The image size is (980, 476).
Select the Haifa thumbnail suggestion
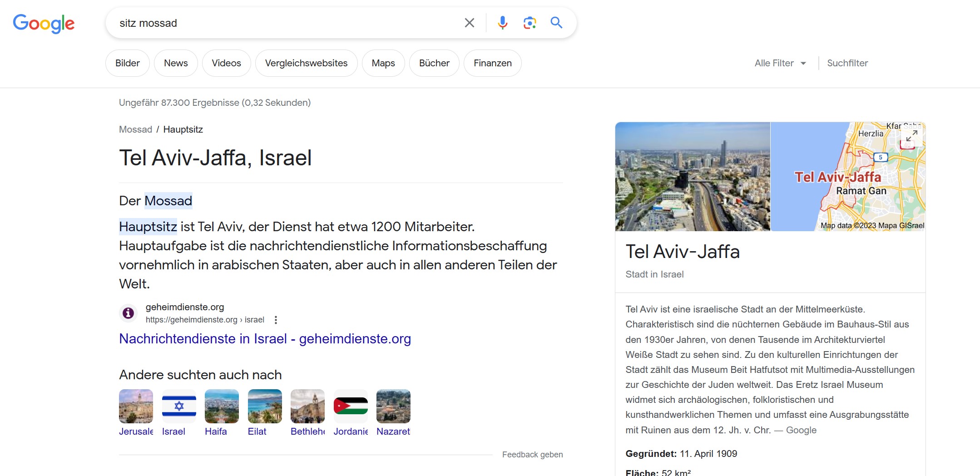point(222,413)
